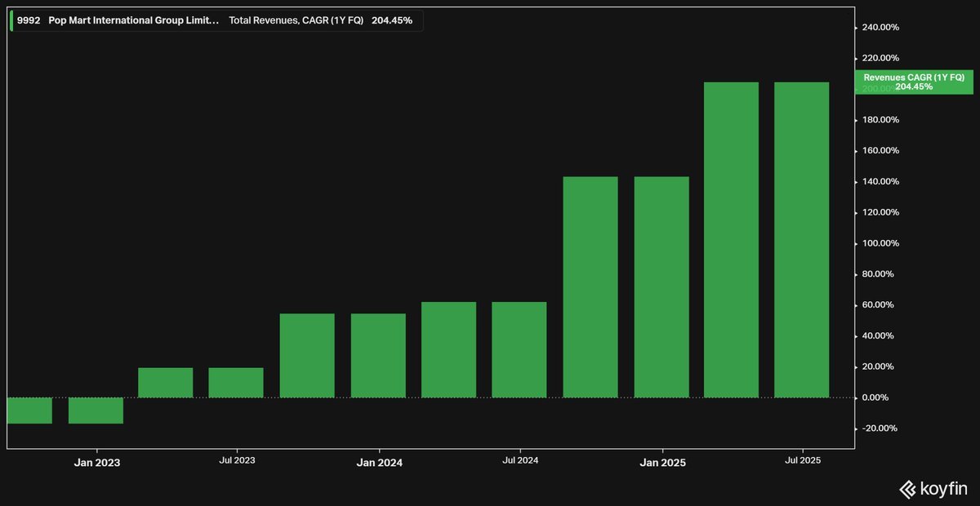This screenshot has width=980, height=506.
Task: Click the Jul 2023 x-axis label
Action: pos(237,460)
